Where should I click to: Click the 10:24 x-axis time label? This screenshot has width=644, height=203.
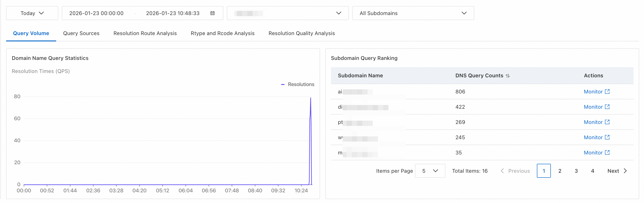(301, 191)
